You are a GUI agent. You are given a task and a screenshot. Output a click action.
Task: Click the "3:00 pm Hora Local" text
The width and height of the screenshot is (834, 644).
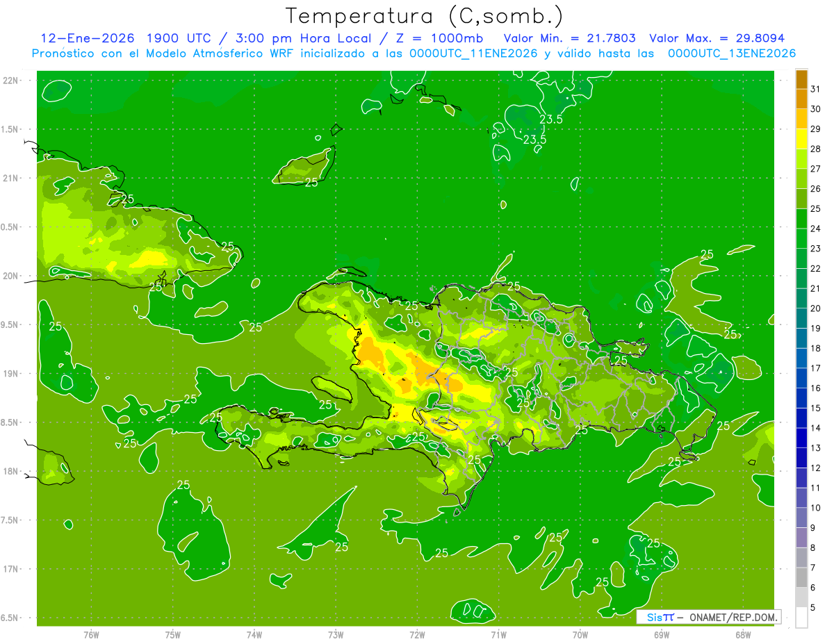306,38
